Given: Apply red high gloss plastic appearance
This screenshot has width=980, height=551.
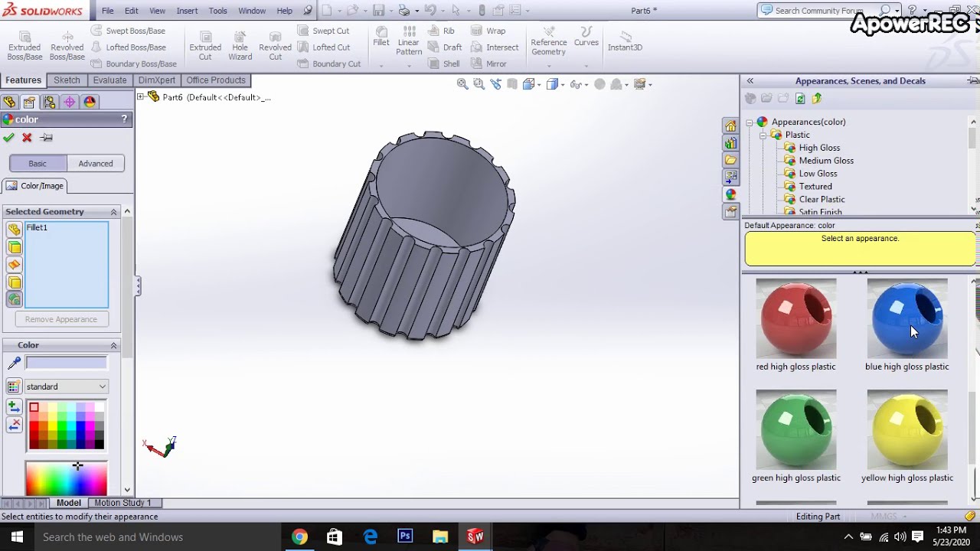Looking at the screenshot, I should 796,318.
